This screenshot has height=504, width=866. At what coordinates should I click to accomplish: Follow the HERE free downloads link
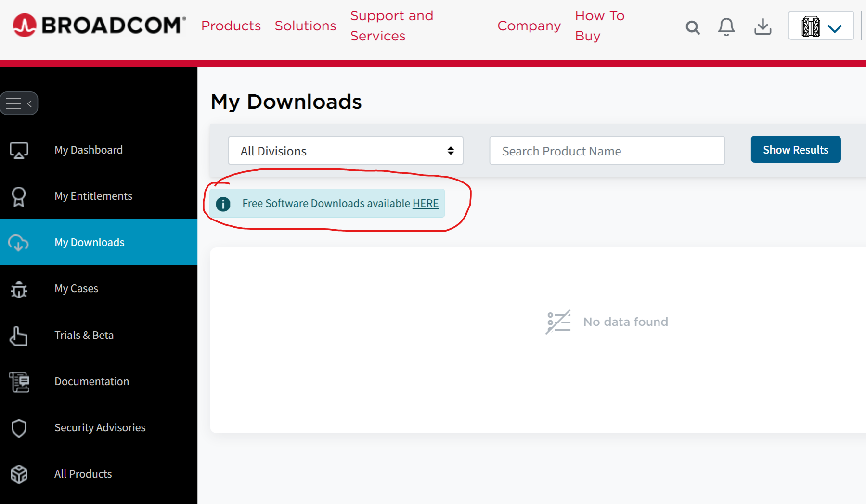[426, 204]
